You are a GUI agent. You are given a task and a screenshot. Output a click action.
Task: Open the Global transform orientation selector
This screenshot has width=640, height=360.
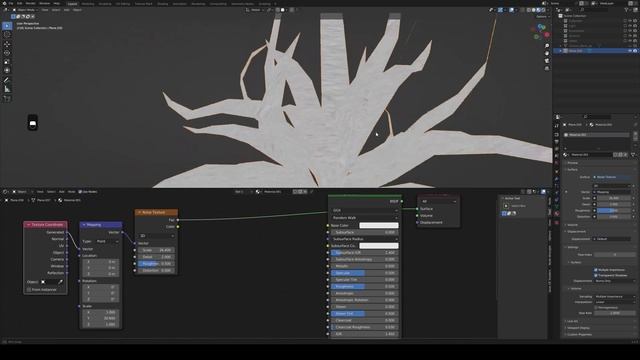pos(255,10)
